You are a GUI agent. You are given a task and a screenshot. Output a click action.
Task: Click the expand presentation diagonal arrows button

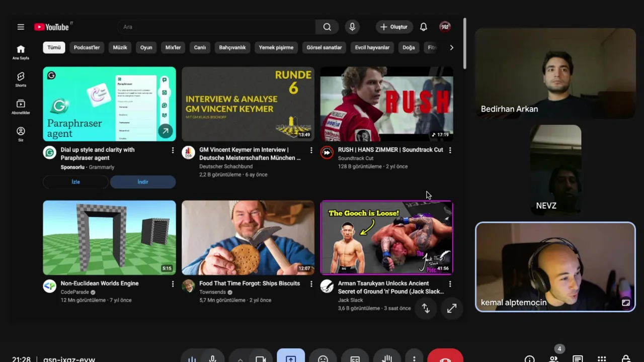452,308
